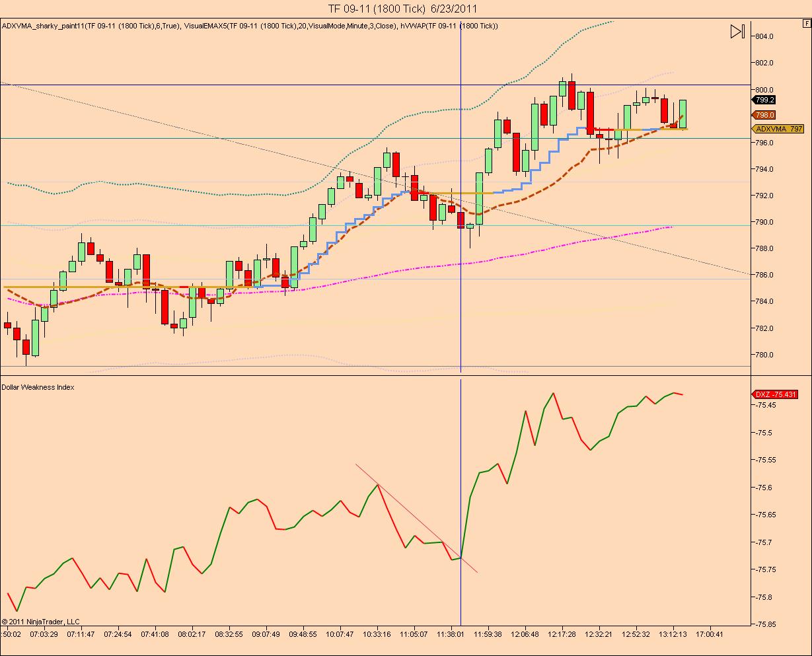Click the -75.5 indicator axis label
The height and width of the screenshot is (656, 812).
tap(764, 433)
